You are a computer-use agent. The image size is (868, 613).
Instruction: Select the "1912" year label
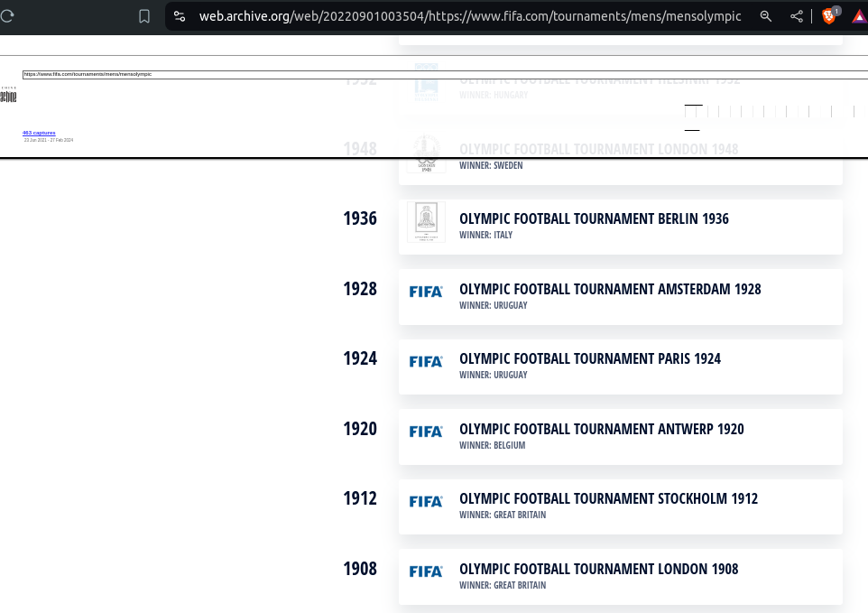(360, 499)
